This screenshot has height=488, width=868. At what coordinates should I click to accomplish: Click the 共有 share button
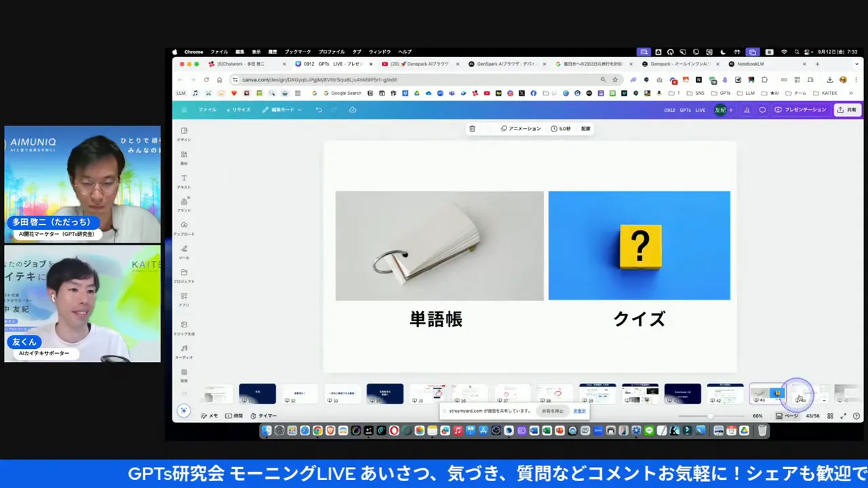click(x=847, y=110)
